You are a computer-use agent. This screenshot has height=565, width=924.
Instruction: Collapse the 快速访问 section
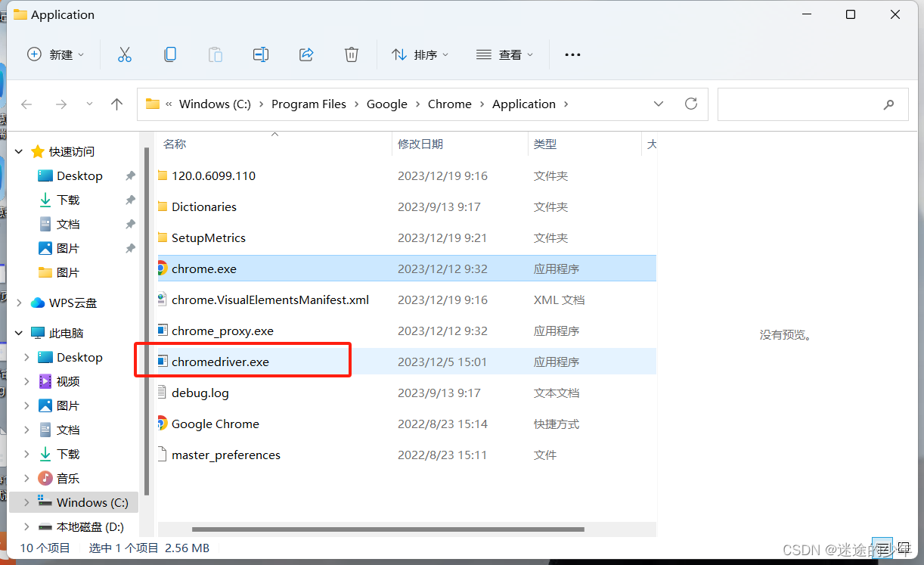(19, 151)
